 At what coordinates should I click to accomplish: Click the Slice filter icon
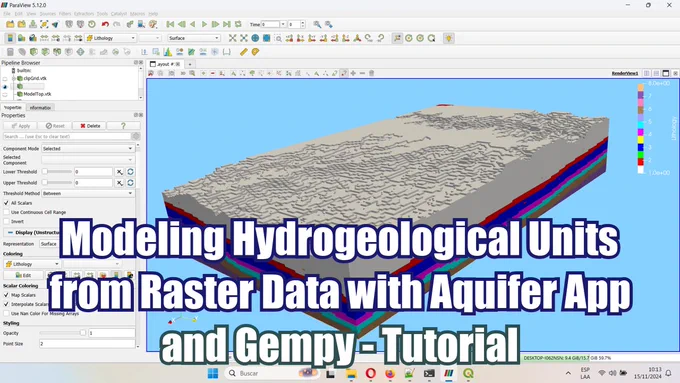point(45,52)
